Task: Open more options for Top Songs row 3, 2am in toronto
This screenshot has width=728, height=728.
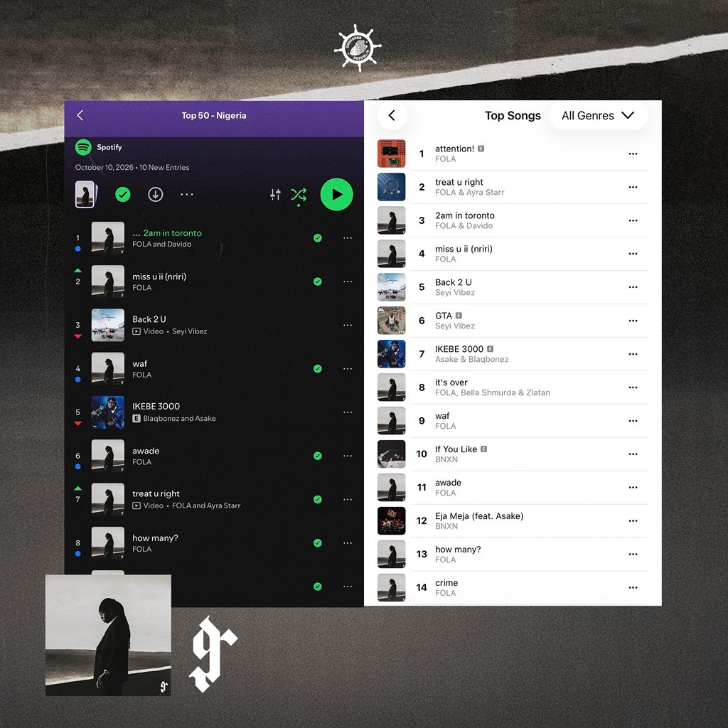Action: (633, 220)
